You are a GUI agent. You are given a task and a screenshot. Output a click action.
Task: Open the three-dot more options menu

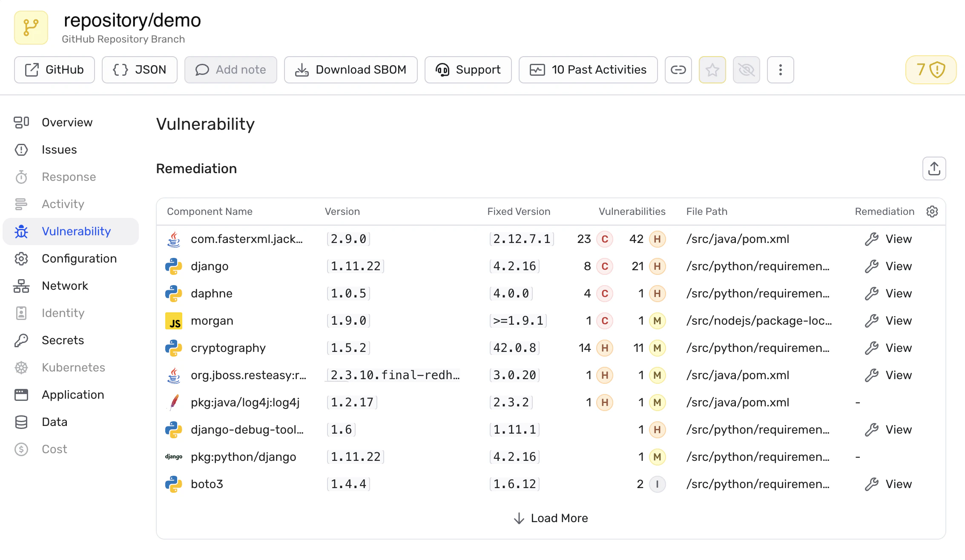(781, 70)
